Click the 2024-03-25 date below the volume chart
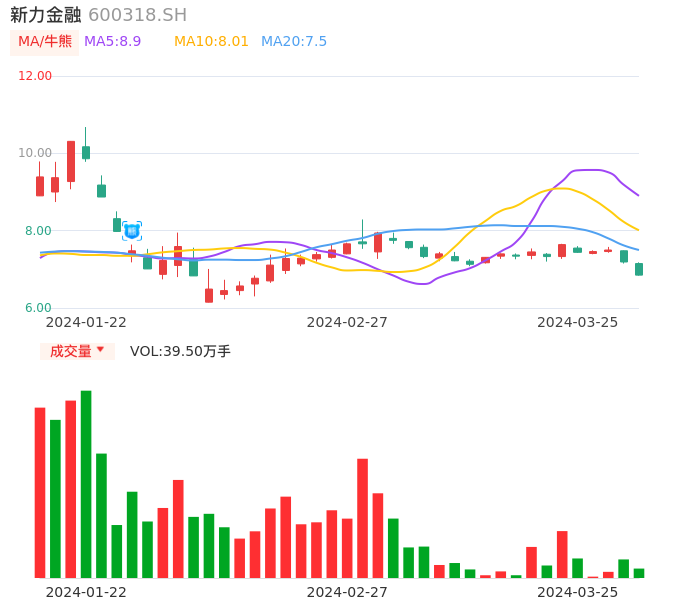Viewport: 686px width, 606px height. (x=578, y=592)
